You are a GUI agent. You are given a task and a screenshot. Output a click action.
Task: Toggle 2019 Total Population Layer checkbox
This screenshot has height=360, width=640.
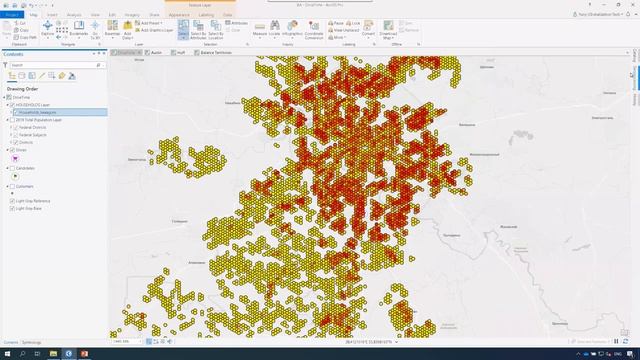tap(12, 120)
